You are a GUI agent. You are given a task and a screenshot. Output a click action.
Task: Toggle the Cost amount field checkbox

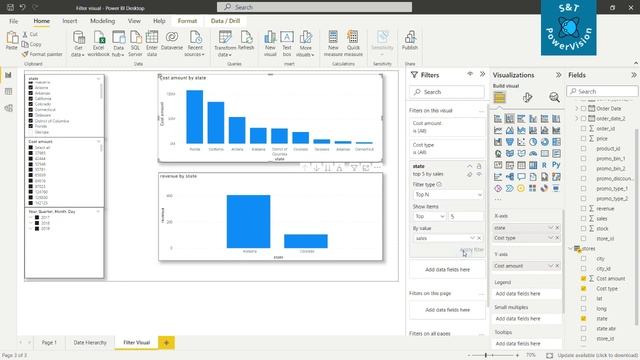pyautogui.click(x=583, y=278)
